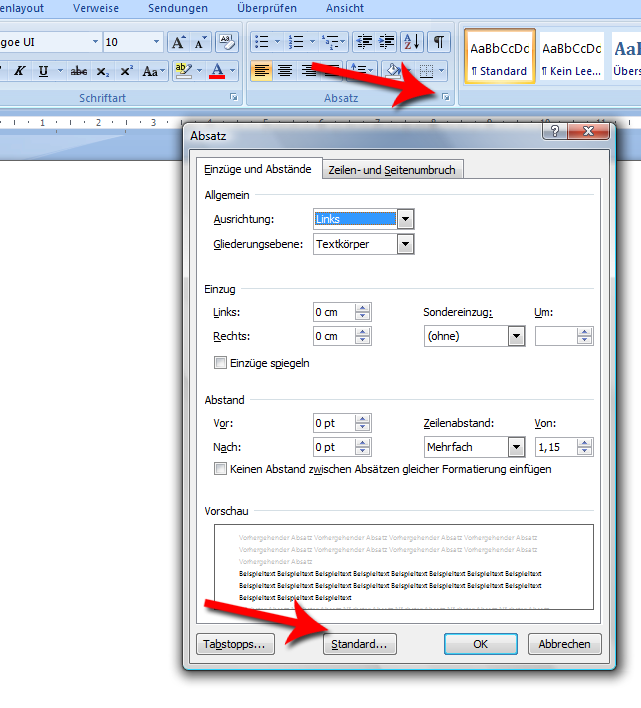This screenshot has height=708, width=641.
Task: Click the Tabstopps button
Action: click(x=235, y=644)
